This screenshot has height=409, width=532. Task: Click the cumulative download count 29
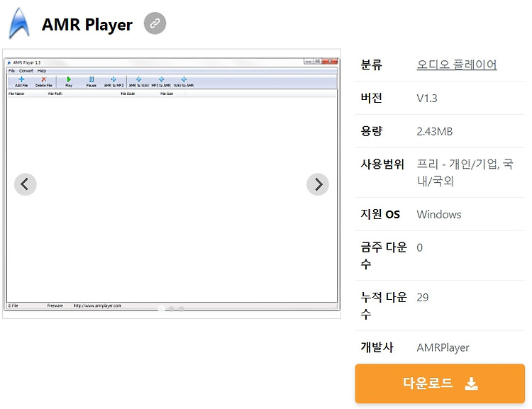click(423, 298)
